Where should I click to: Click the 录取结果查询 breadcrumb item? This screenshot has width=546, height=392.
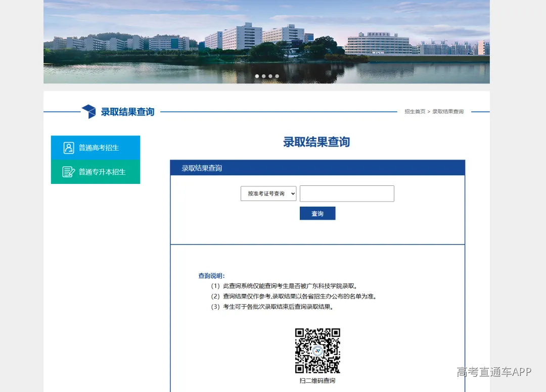point(448,111)
